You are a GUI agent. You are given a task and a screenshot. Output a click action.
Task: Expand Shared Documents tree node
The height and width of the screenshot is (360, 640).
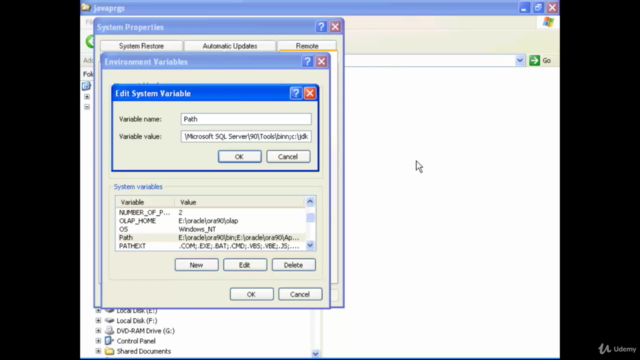tap(98, 351)
